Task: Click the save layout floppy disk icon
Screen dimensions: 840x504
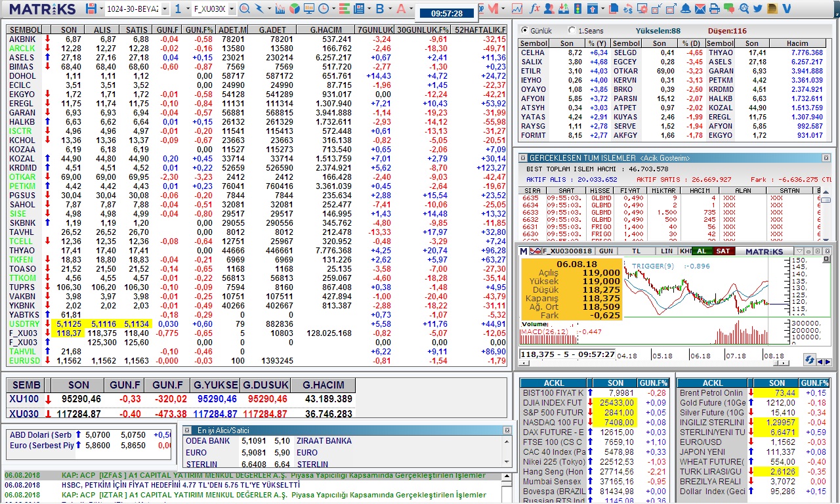Action: tap(91, 9)
